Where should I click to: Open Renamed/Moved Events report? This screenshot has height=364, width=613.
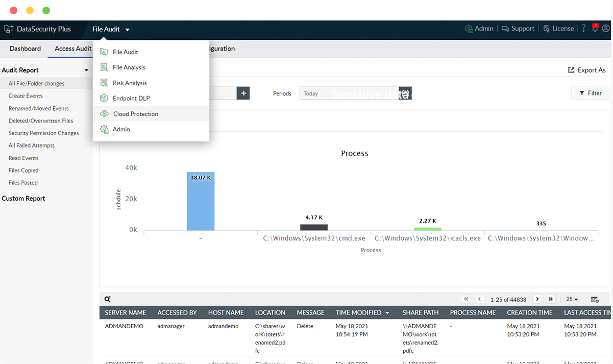pyautogui.click(x=38, y=108)
